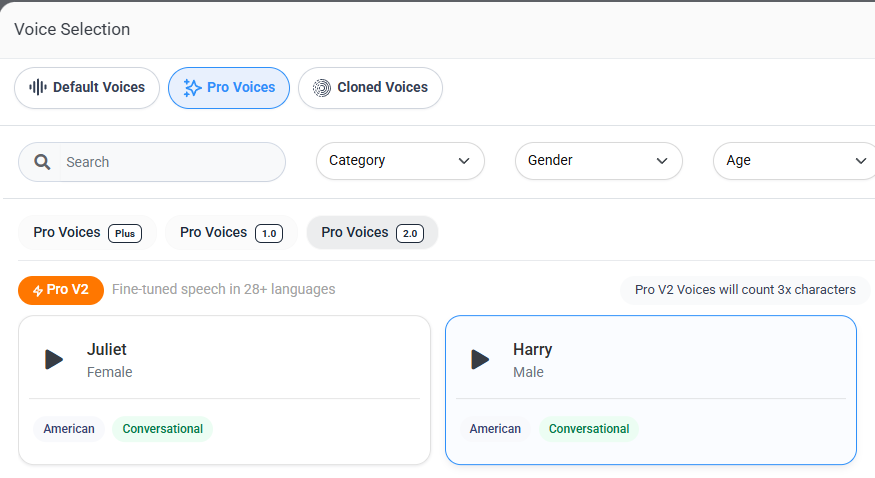Image resolution: width=875 pixels, height=478 pixels.
Task: Play the Harry voice preview
Action: click(x=480, y=360)
